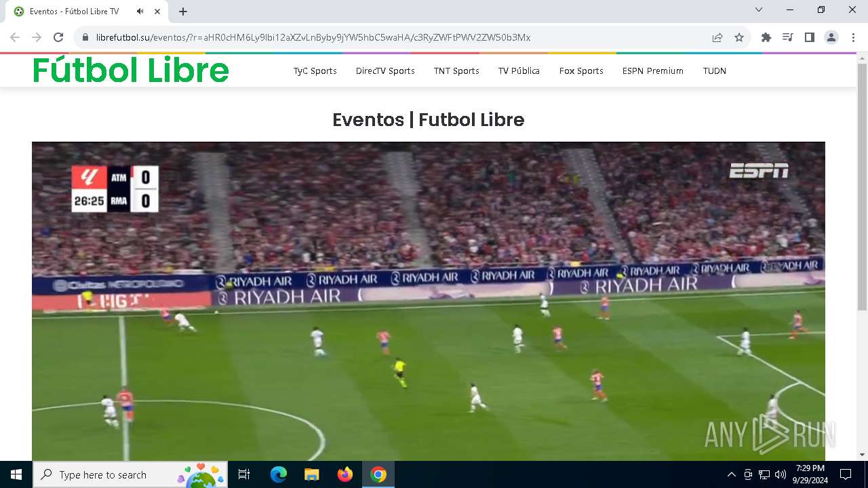
Task: Open the Extensions puzzle icon
Action: coord(766,37)
